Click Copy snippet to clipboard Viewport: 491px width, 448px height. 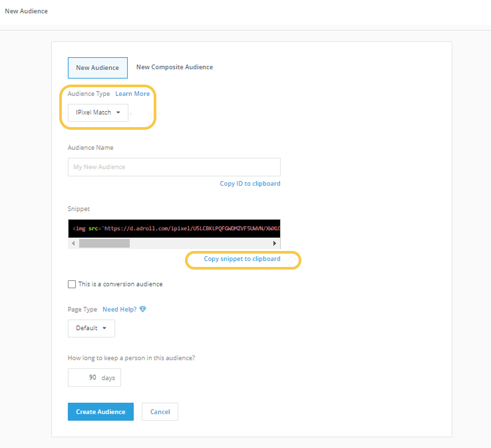click(x=242, y=259)
